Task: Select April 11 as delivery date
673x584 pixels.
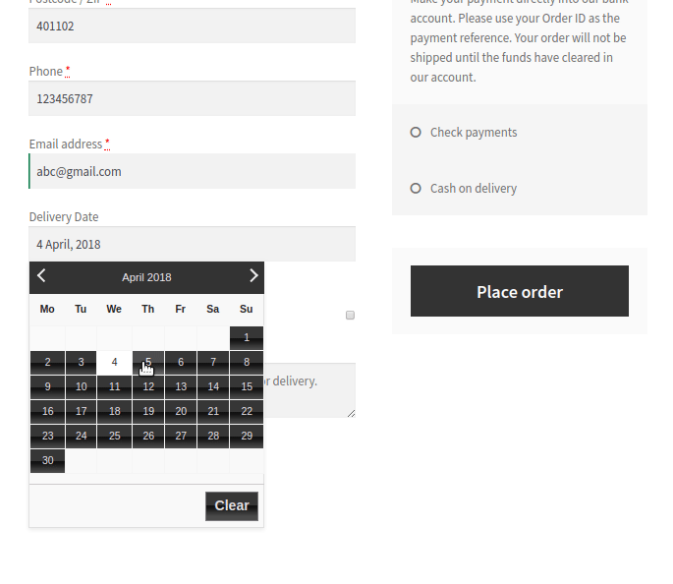Action: (x=114, y=387)
